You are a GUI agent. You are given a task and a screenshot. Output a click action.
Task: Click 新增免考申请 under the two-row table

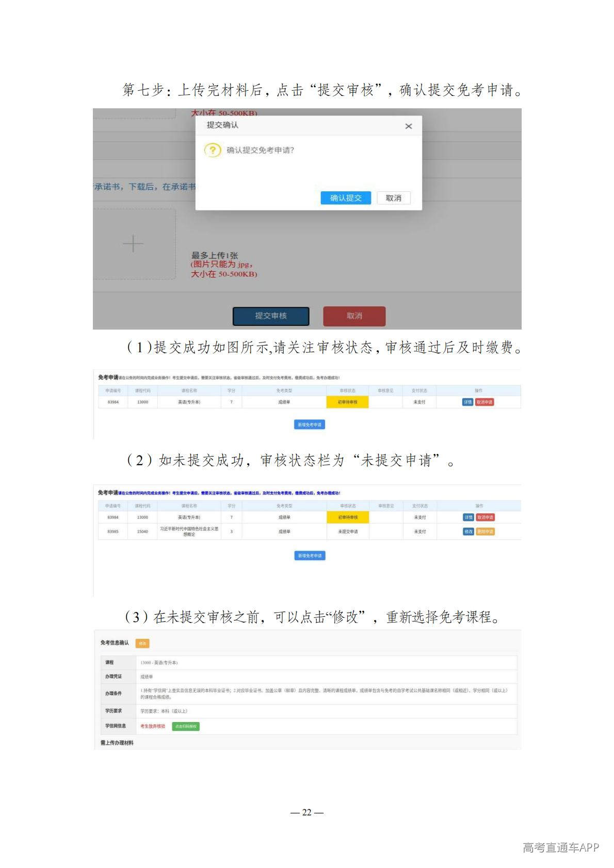click(310, 555)
